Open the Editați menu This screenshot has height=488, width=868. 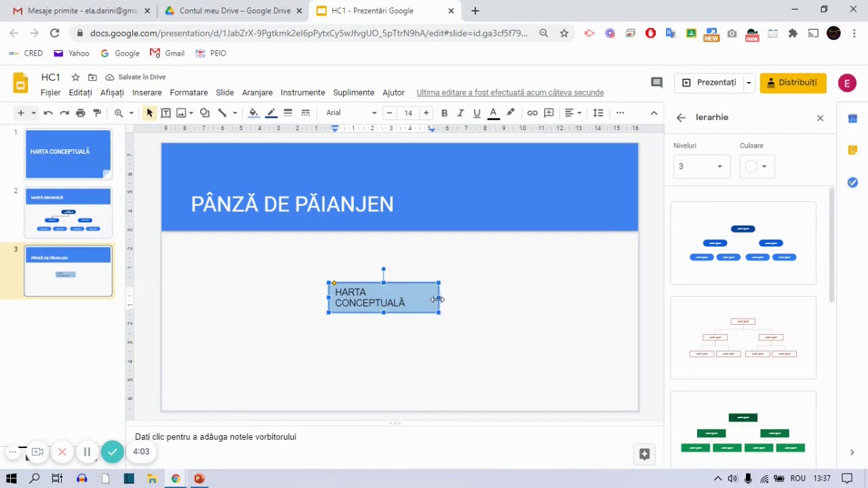pos(80,92)
